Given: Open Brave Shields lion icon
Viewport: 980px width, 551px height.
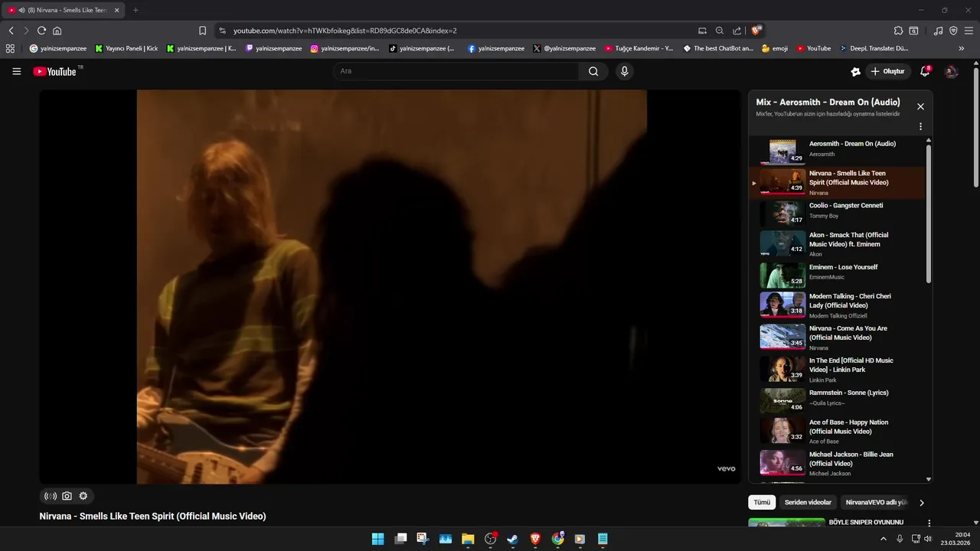Looking at the screenshot, I should point(756,31).
